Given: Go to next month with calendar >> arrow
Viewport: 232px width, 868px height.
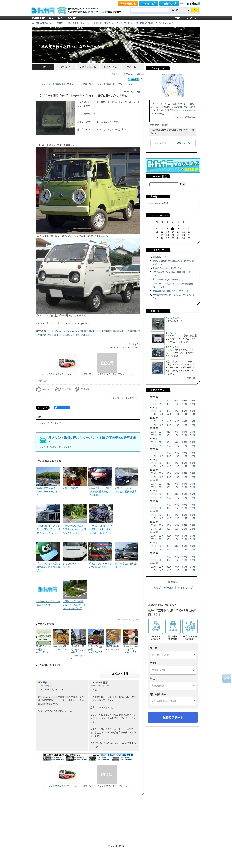Looking at the screenshot, I should pyautogui.click(x=166, y=216).
